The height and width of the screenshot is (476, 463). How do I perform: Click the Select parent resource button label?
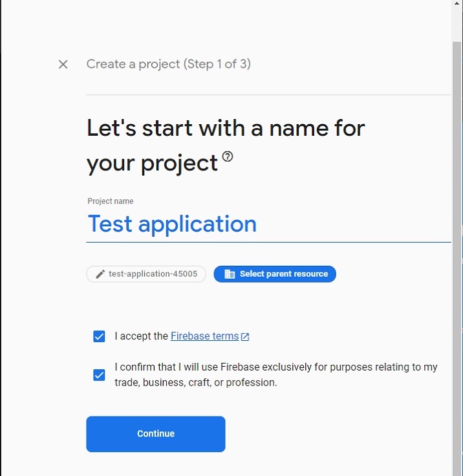point(283,274)
